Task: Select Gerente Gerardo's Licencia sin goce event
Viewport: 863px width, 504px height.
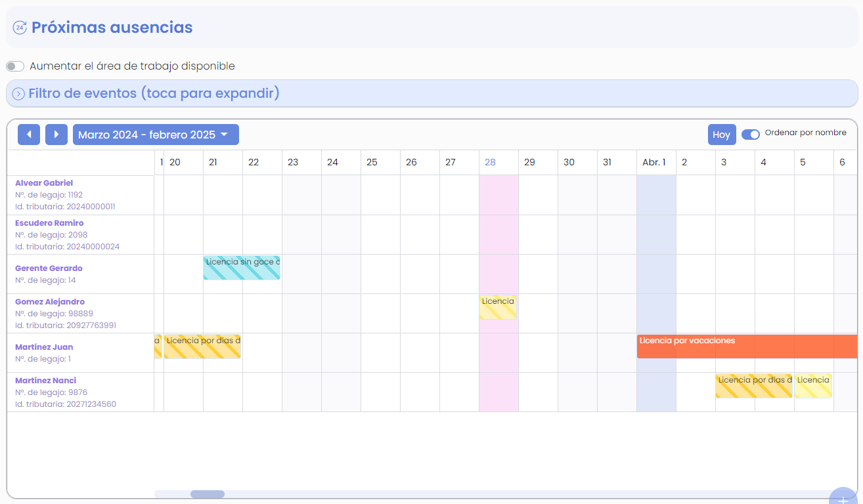Action: tap(242, 268)
